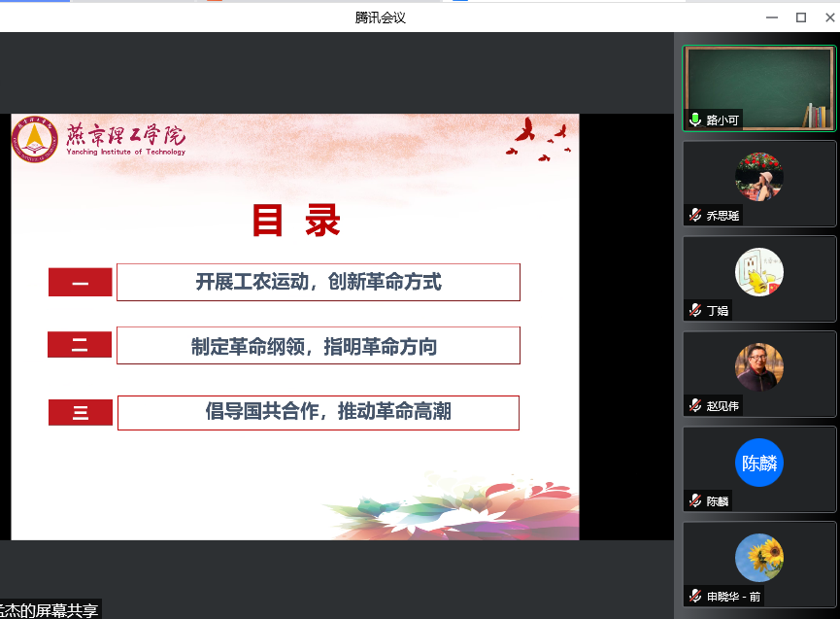The image size is (840, 619).
Task: Click 申晓华's muted microphone icon
Action: pos(695,596)
